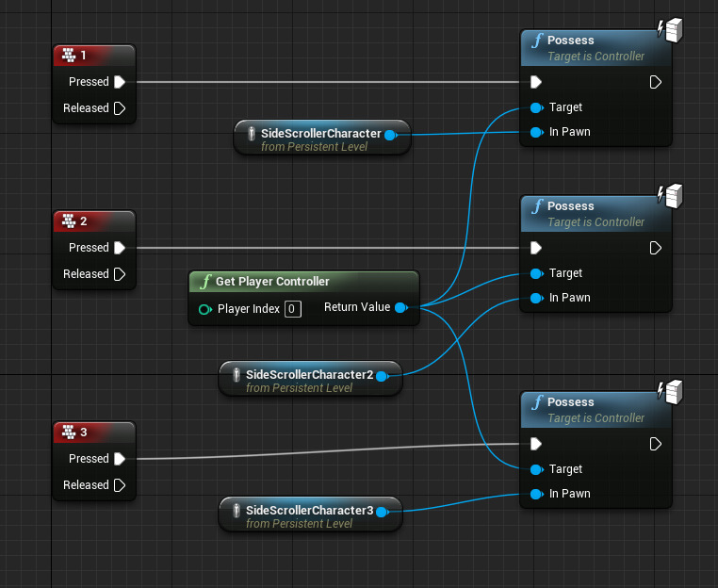
Task: Select the Get Player Controller node title
Action: point(272,281)
